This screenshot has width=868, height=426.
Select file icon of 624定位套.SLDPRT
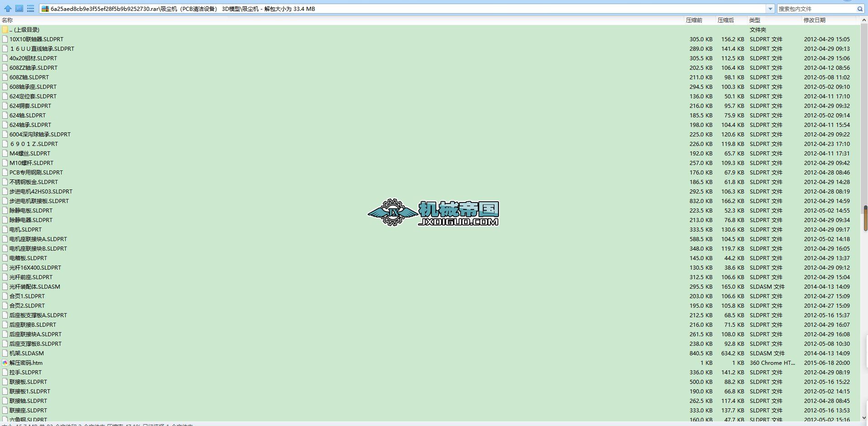[x=5, y=96]
